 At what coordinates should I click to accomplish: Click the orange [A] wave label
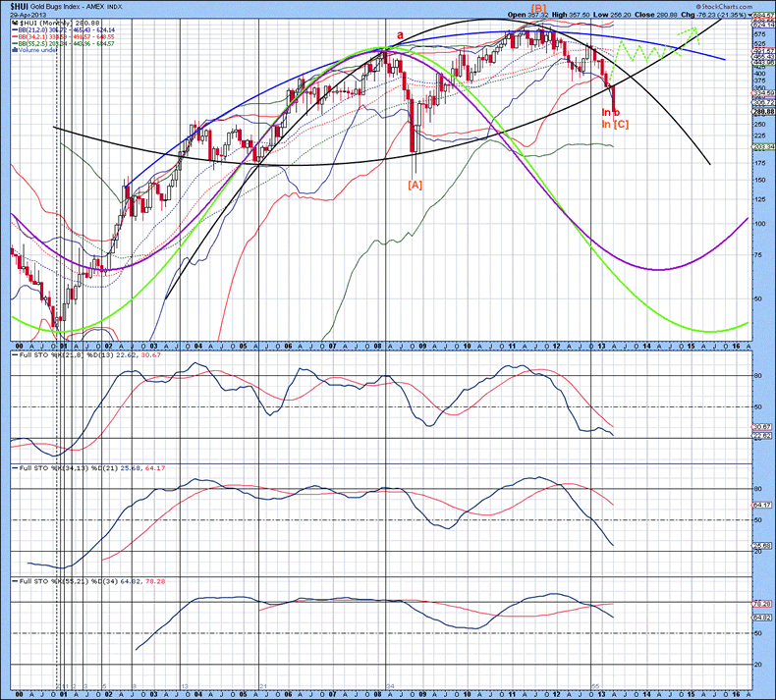tap(415, 184)
